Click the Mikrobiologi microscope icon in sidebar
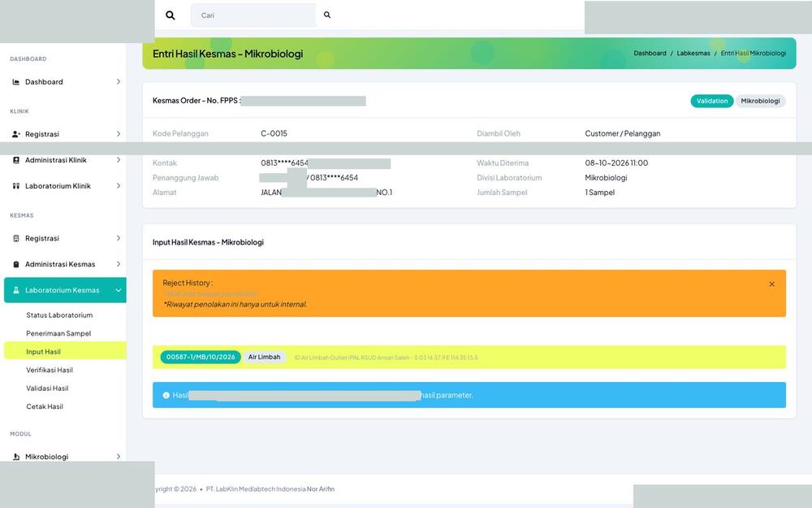This screenshot has height=508, width=812. point(16,457)
